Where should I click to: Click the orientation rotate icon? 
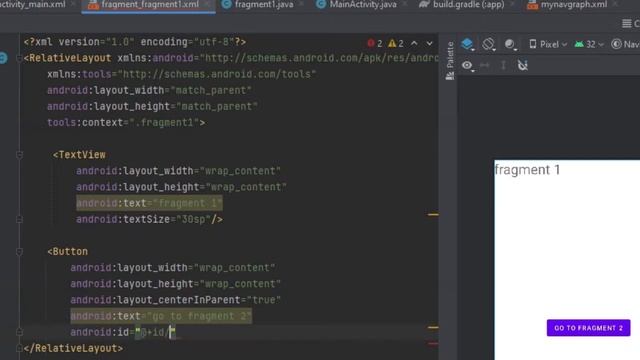point(489,44)
